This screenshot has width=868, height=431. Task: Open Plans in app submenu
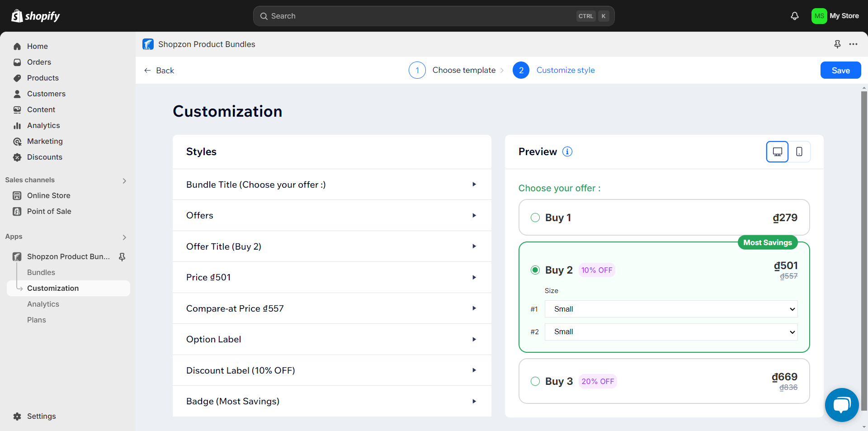coord(37,320)
